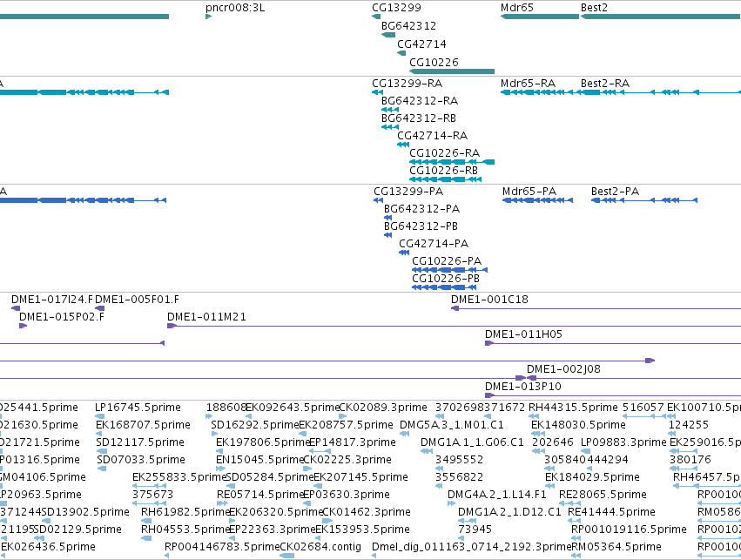This screenshot has width=741, height=560.
Task: Click the DMG4A2_1.L14.F1 feature
Action: [x=451, y=503]
